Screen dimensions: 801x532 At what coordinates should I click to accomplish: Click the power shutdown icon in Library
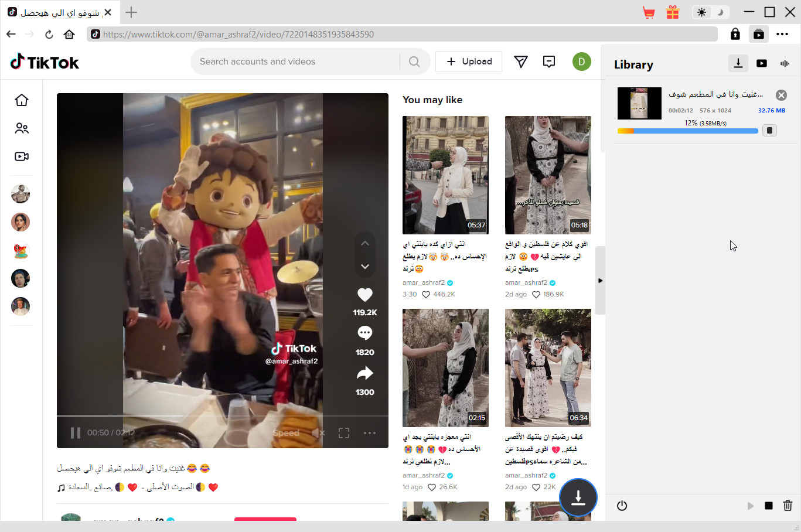(x=622, y=506)
